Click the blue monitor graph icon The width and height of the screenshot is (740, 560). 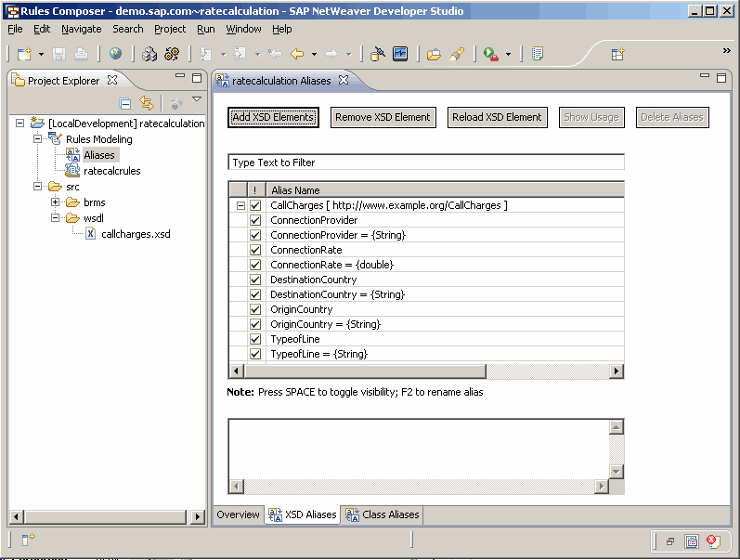tap(400, 53)
